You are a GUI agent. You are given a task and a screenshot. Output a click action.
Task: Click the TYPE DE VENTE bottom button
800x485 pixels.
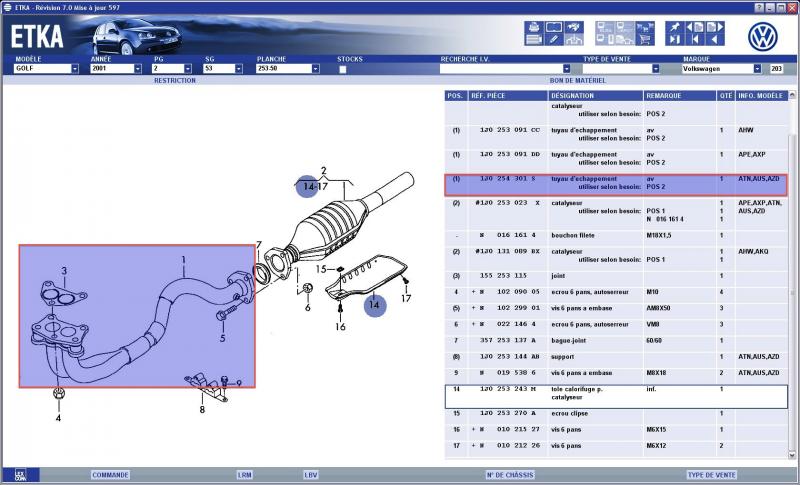click(x=712, y=475)
